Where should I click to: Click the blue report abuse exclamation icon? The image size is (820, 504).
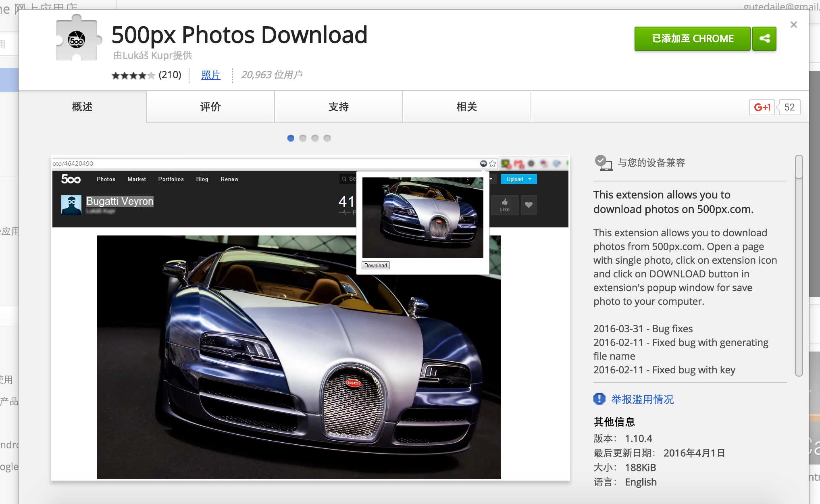599,399
